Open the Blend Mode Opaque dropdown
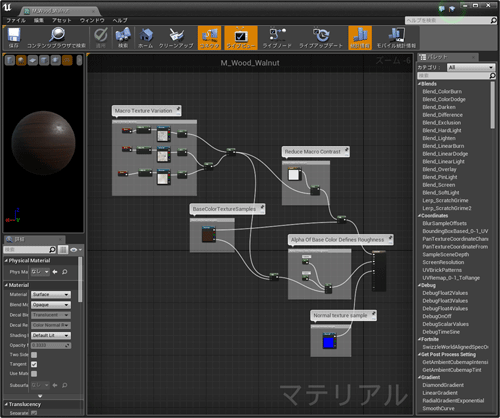500x418 pixels. pos(51,305)
